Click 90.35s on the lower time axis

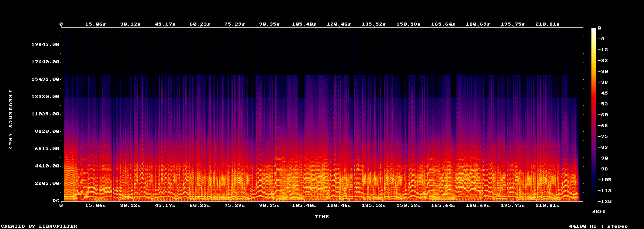coord(269,205)
